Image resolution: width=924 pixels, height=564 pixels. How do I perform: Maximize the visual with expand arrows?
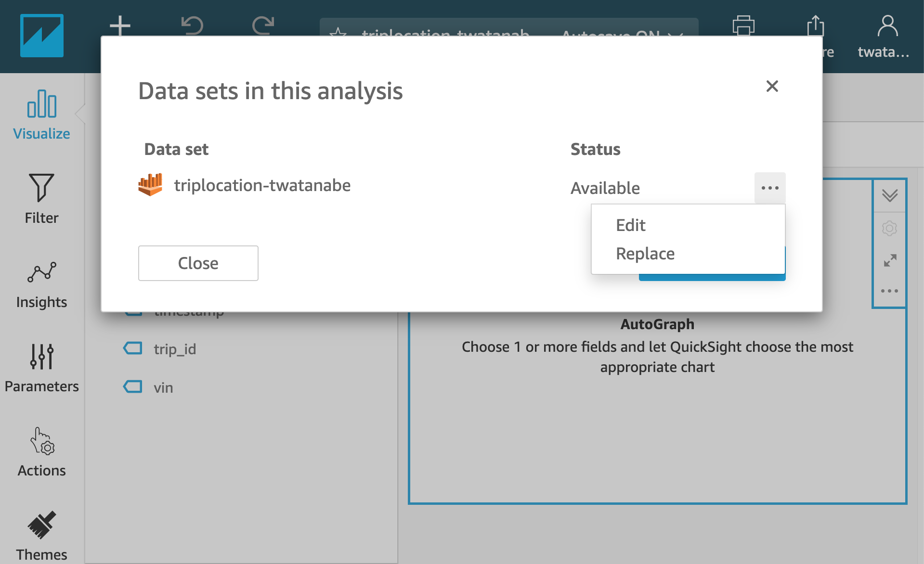coord(890,260)
